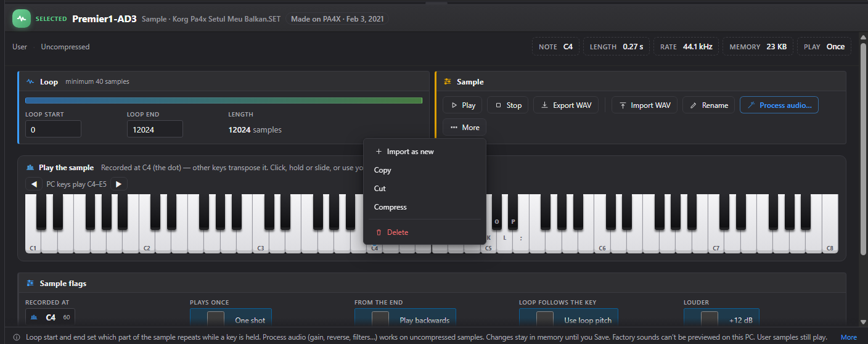Viewport: 868px width, 344px height.
Task: Click the 12024 samples length text
Action: pyautogui.click(x=255, y=129)
